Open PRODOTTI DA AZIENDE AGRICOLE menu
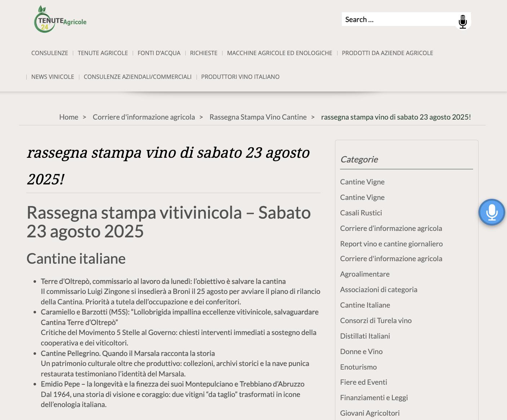This screenshot has height=420, width=507. click(387, 53)
